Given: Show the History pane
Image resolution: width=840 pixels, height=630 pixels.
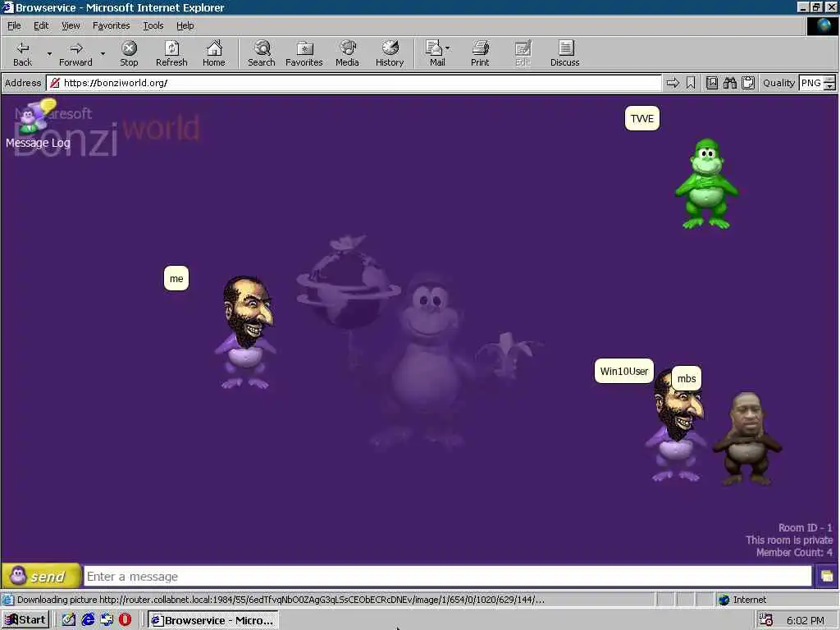Looking at the screenshot, I should [390, 53].
